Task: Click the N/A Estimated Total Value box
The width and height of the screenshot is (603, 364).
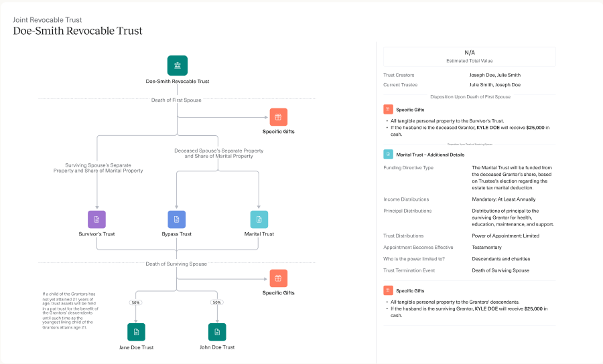Action: (x=470, y=56)
